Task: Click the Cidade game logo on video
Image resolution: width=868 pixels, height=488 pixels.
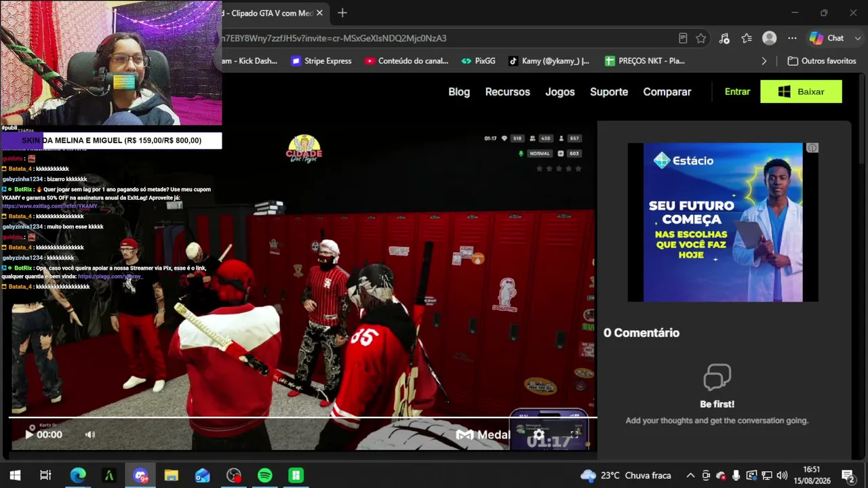Action: [304, 148]
